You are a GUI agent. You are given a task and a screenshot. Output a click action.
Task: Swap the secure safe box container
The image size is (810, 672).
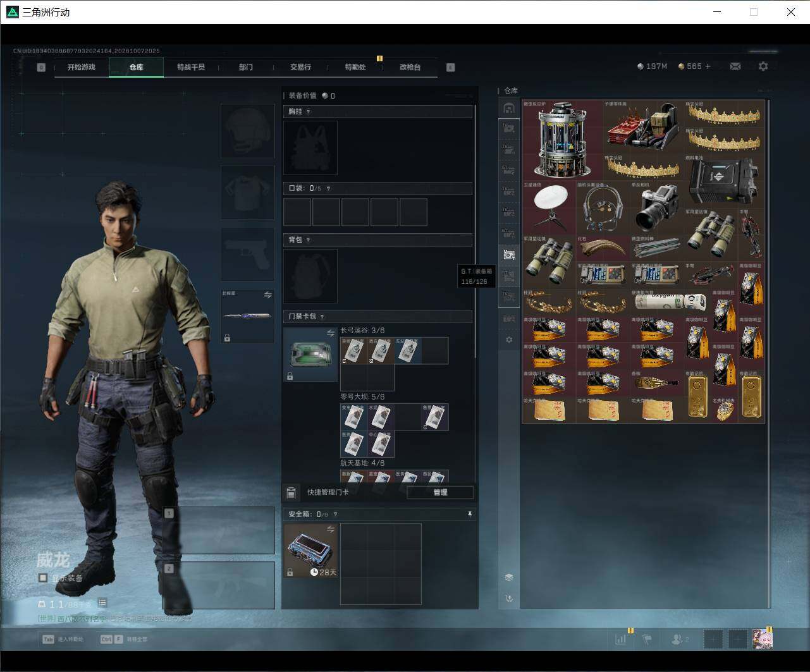330,529
